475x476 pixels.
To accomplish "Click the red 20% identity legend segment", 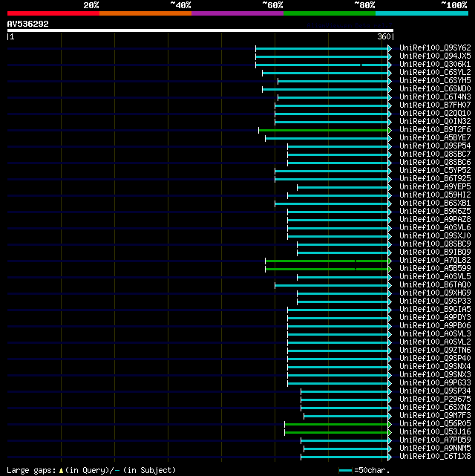I will 53,13.
